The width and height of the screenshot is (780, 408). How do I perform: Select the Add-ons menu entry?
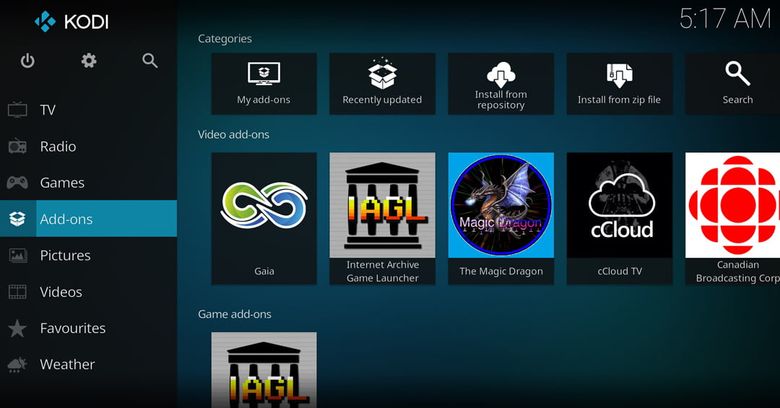(x=89, y=219)
